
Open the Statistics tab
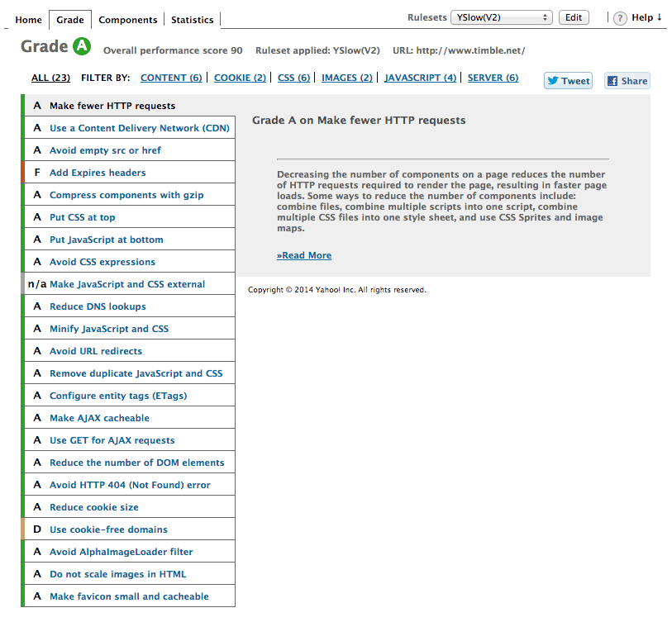tap(192, 20)
